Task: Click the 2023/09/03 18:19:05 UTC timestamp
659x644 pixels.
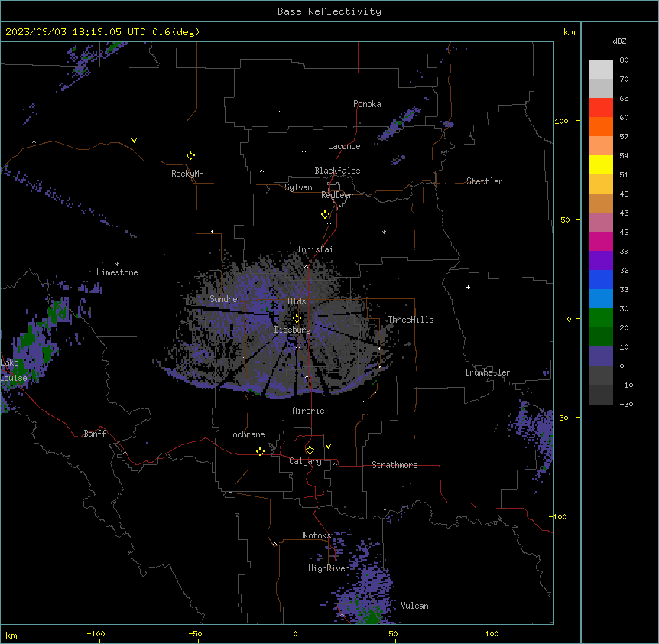Action: (x=75, y=32)
